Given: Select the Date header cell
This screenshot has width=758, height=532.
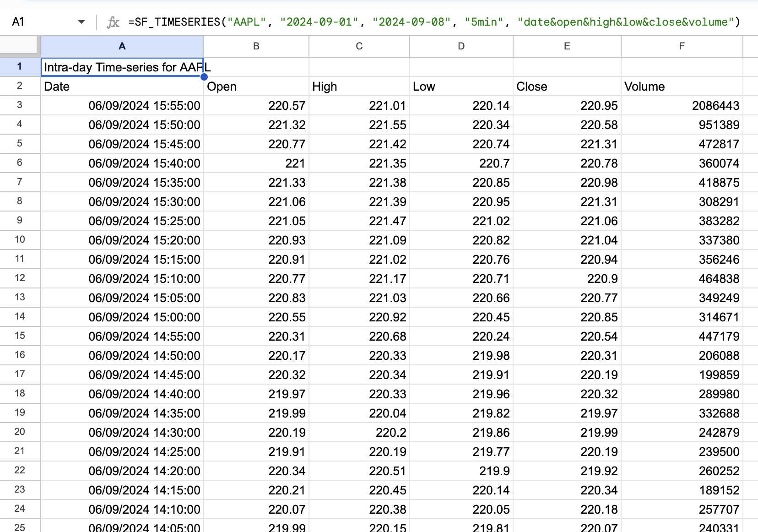Looking at the screenshot, I should pos(122,86).
